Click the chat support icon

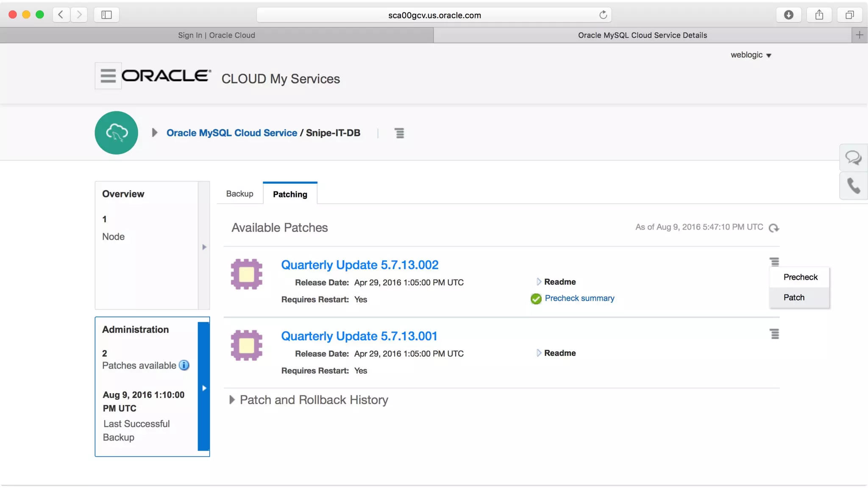coord(853,158)
